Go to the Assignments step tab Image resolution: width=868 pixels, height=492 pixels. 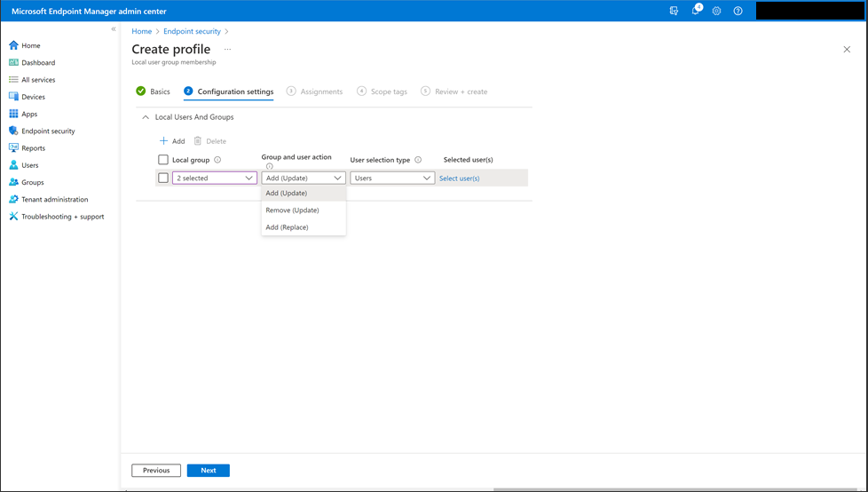(x=314, y=91)
